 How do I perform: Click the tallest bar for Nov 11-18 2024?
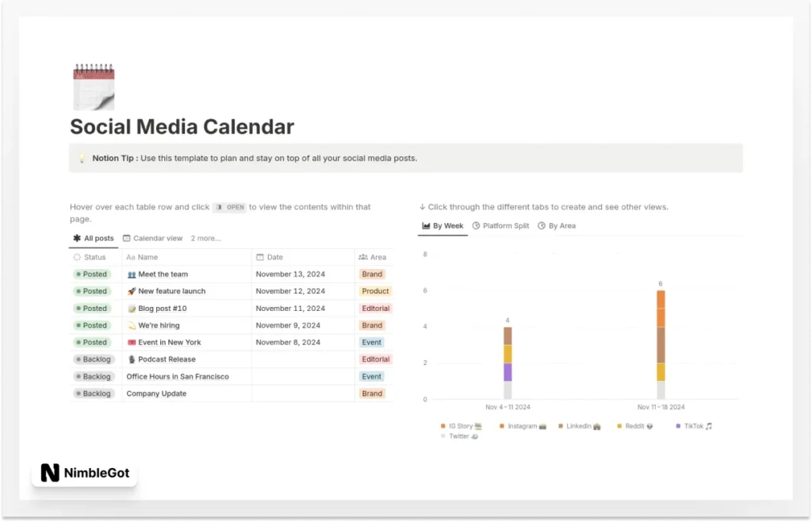661,341
